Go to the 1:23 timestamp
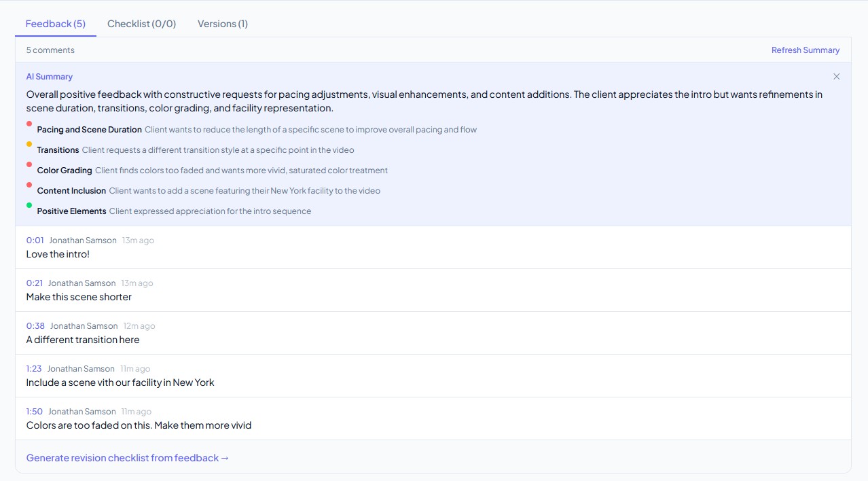The image size is (868, 481). click(34, 369)
